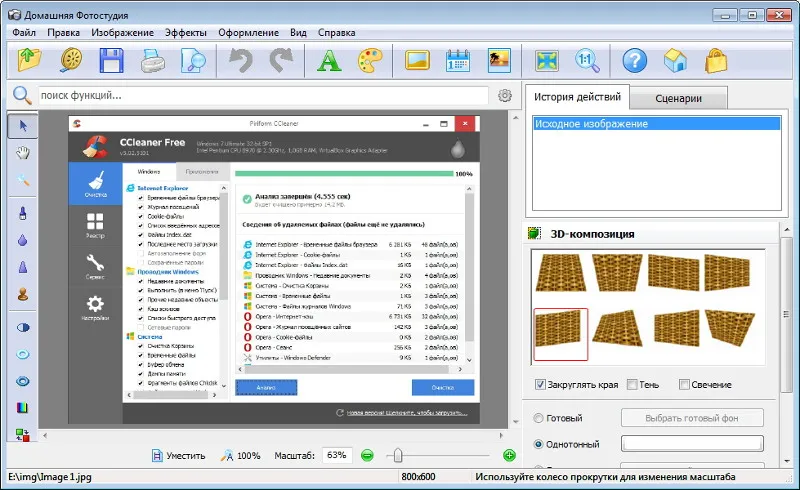Click the поиск функций search field
800x490 pixels.
263,95
